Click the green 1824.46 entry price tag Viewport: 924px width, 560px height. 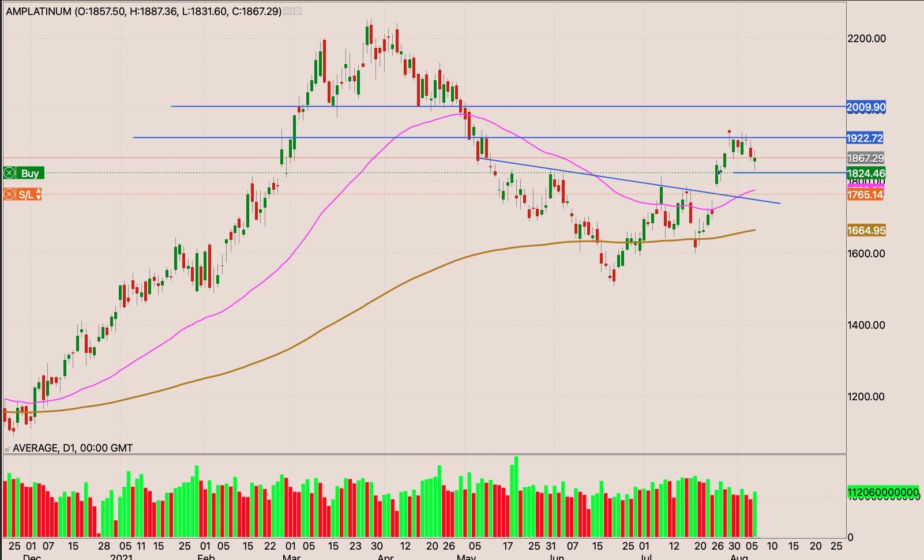(865, 173)
